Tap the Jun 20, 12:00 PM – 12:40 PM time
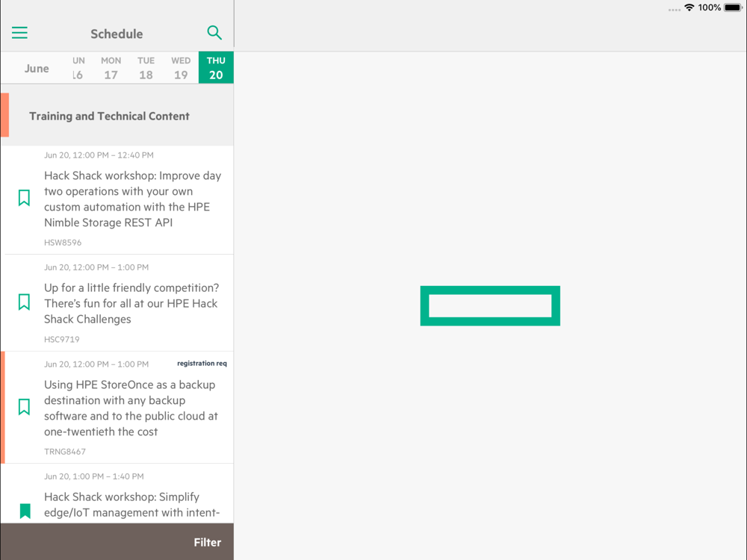 point(99,155)
